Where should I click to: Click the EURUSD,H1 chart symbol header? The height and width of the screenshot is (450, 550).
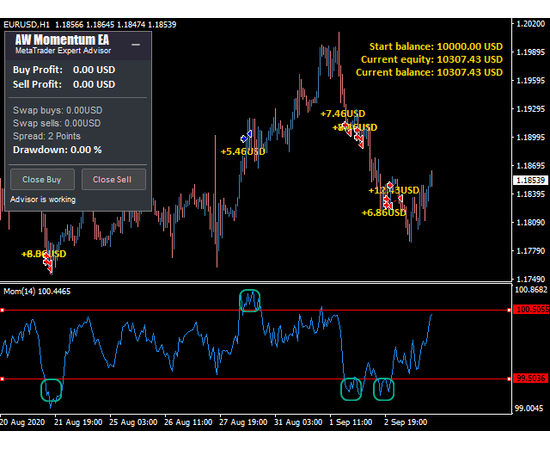(x=27, y=25)
